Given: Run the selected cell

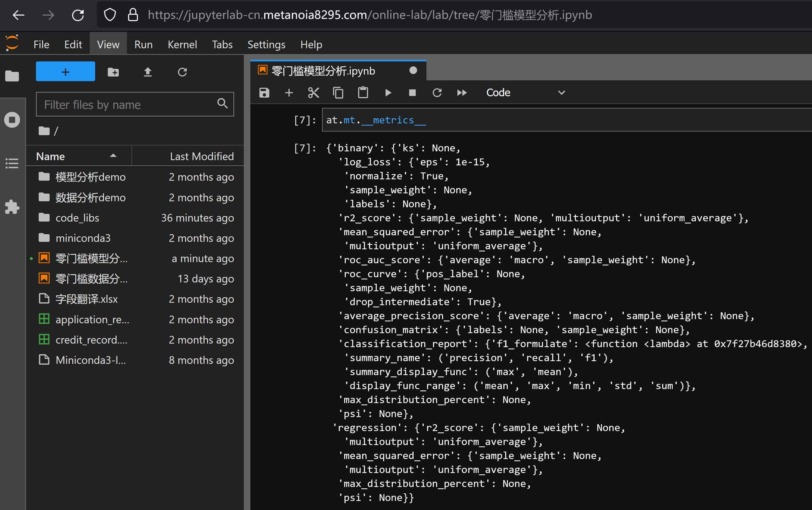Looking at the screenshot, I should (388, 93).
